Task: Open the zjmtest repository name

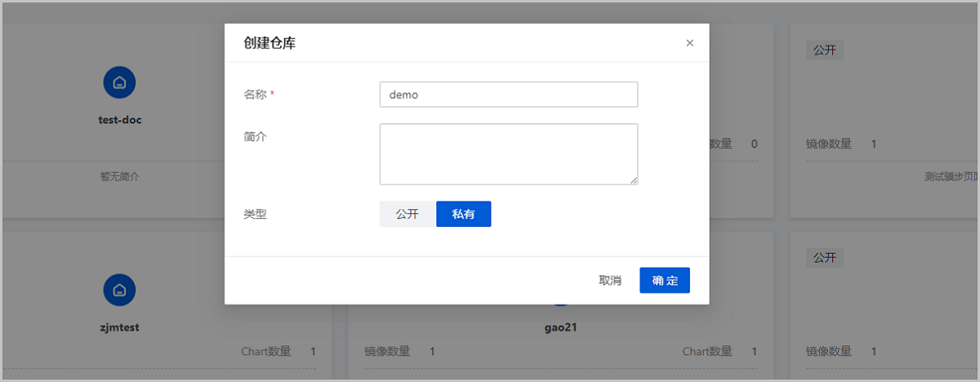Action: pos(119,327)
